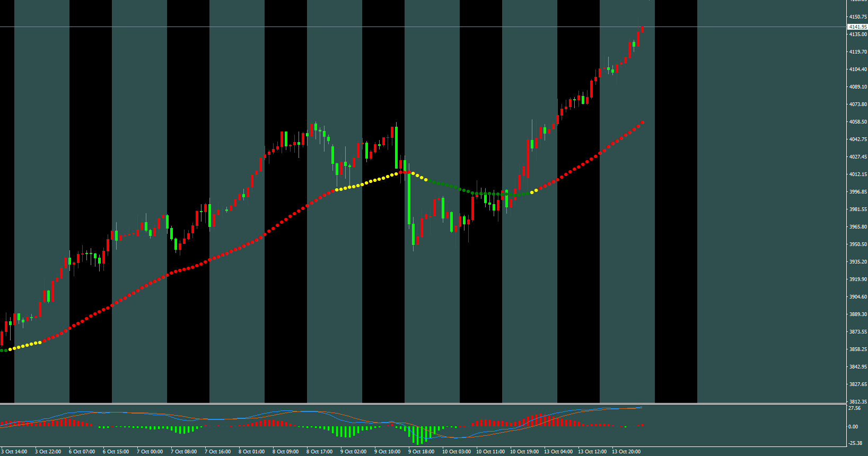
Task: Click the 0.00 oscillator zero level label
Action: coord(853,426)
